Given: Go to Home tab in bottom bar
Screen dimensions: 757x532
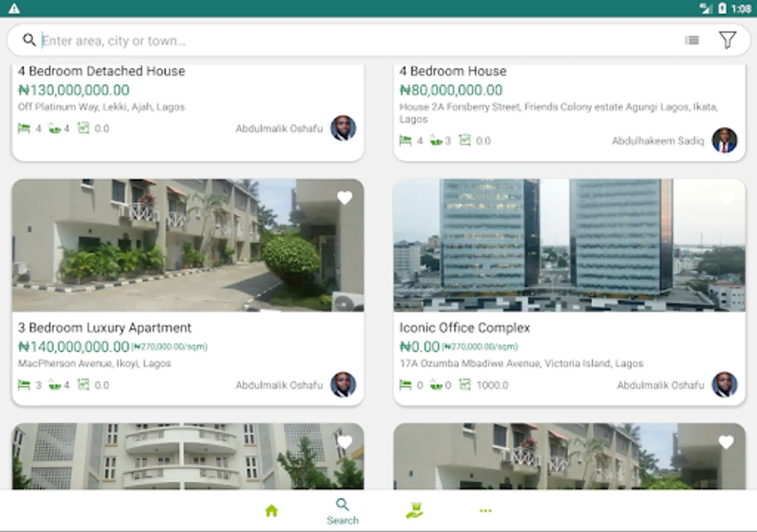Looking at the screenshot, I should pyautogui.click(x=271, y=511).
